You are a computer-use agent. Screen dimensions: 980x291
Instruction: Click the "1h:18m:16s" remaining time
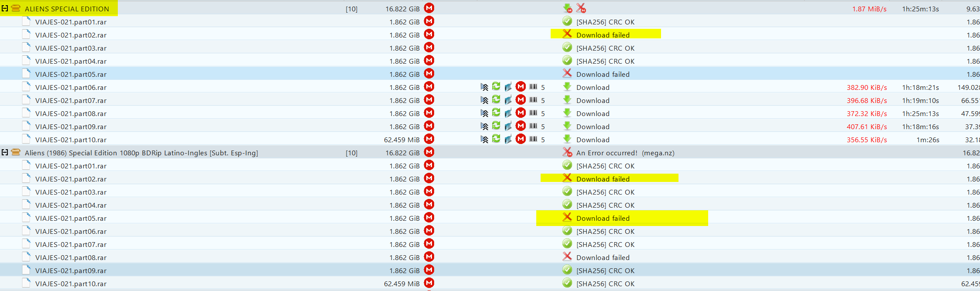click(x=920, y=127)
